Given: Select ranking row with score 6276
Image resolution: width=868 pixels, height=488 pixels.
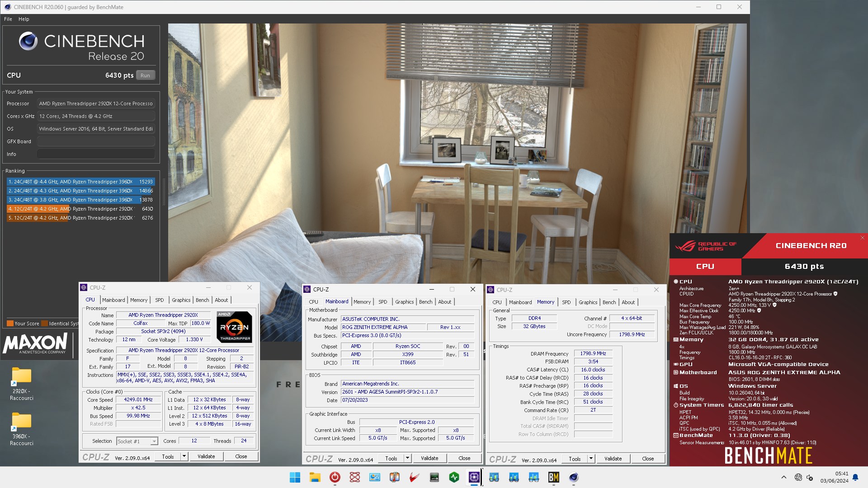Looking at the screenshot, I should [x=80, y=218].
